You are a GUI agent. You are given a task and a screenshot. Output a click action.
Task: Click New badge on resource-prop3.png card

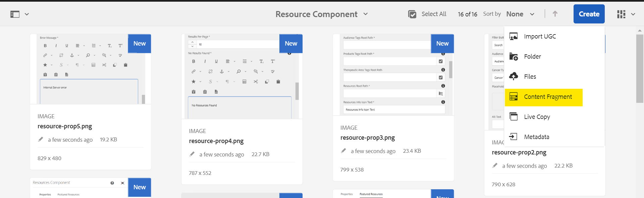[x=442, y=44]
